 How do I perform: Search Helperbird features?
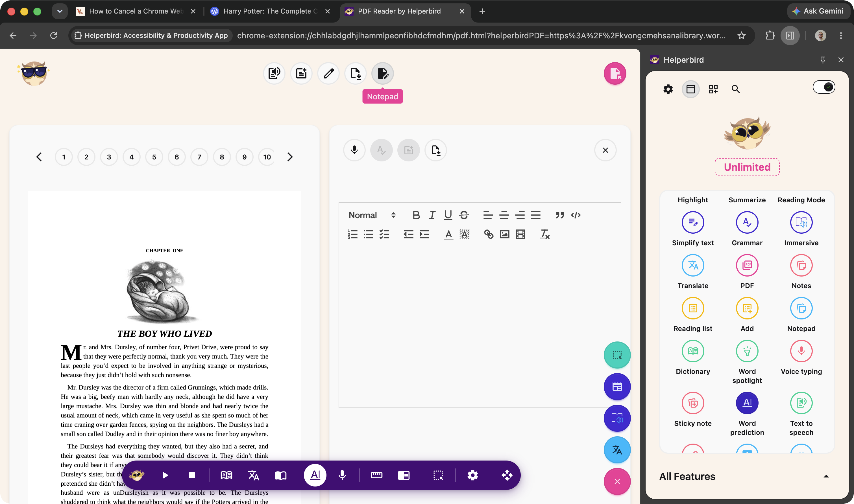click(735, 89)
